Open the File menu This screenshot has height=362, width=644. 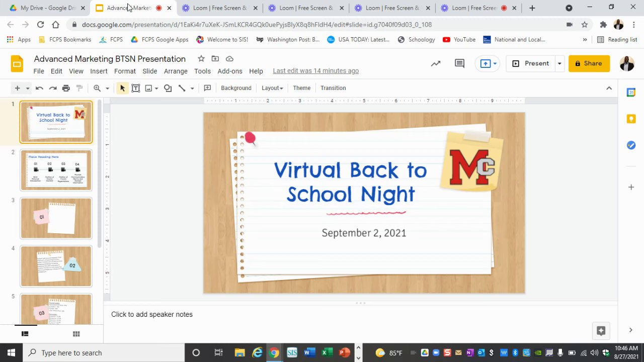[x=39, y=71]
